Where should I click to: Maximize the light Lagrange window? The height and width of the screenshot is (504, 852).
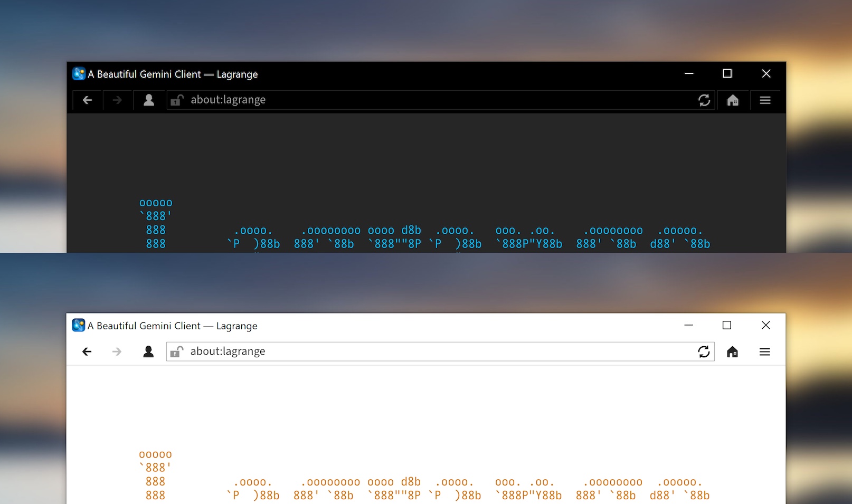(x=726, y=325)
